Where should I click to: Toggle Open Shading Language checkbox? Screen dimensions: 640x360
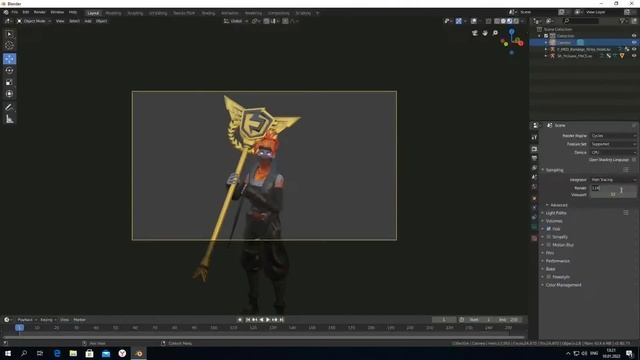634,160
